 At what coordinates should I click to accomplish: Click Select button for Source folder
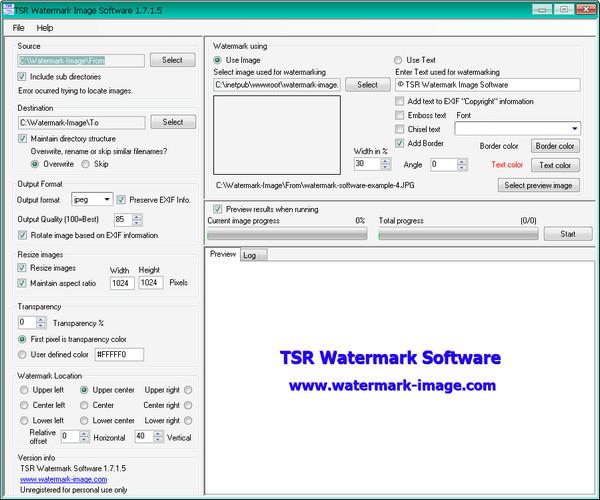point(173,60)
